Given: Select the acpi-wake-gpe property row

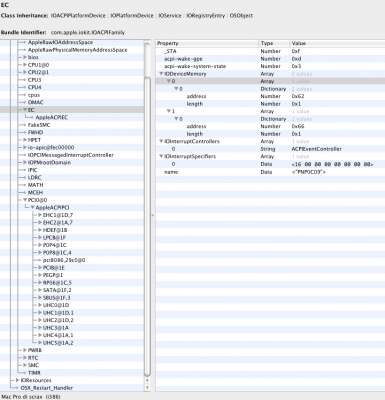Looking at the screenshot, I should coord(270,59).
